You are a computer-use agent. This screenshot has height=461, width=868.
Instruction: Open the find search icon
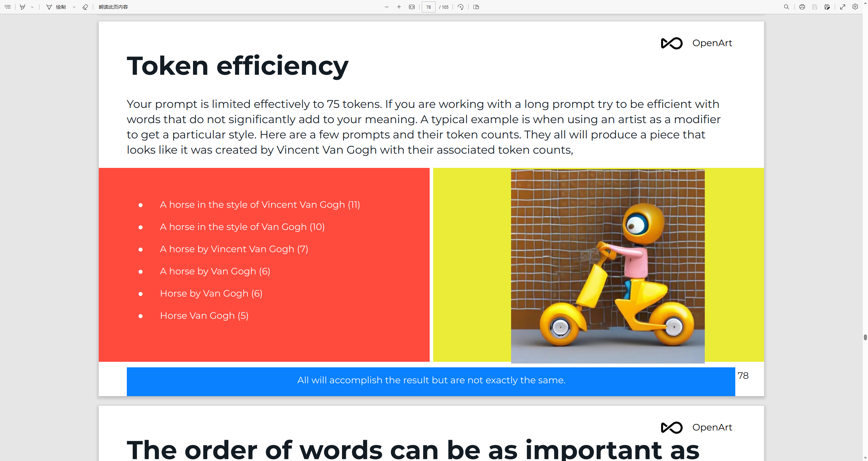click(787, 7)
